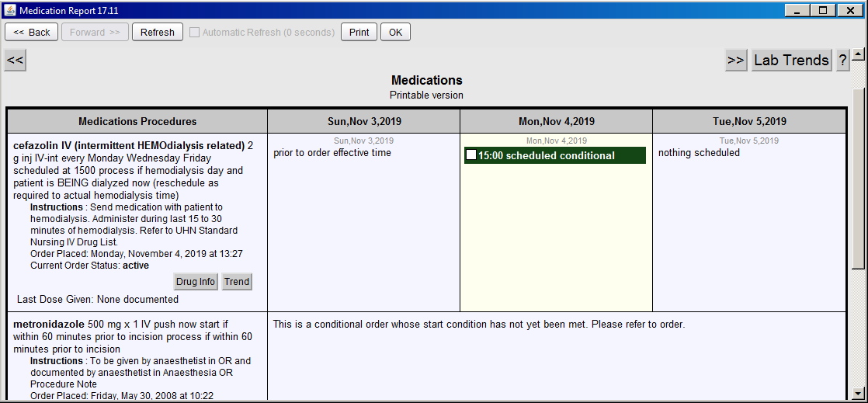Click the 'prior to order effective time' text
Viewport: 868px width, 403px height.
332,153
